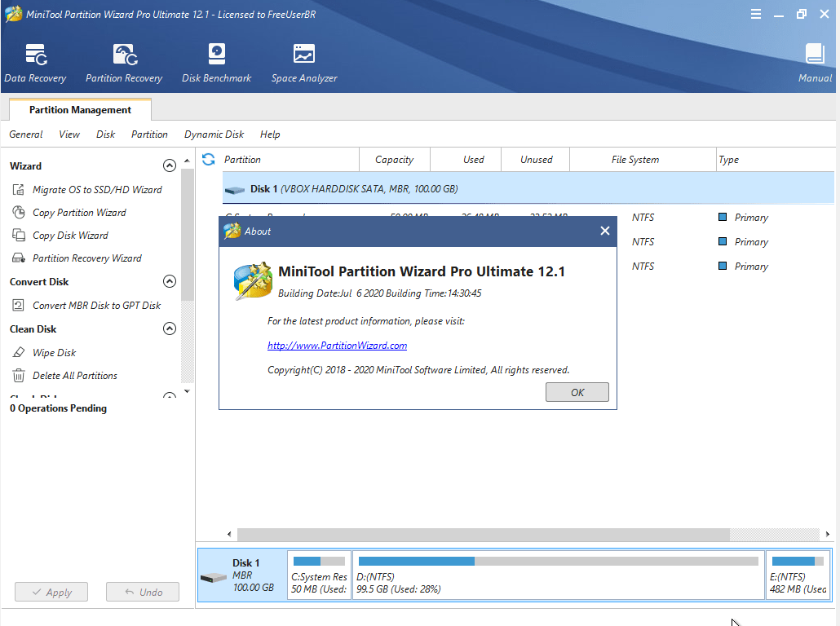
Task: Click horizontal scrollbar left arrow
Action: tap(229, 534)
